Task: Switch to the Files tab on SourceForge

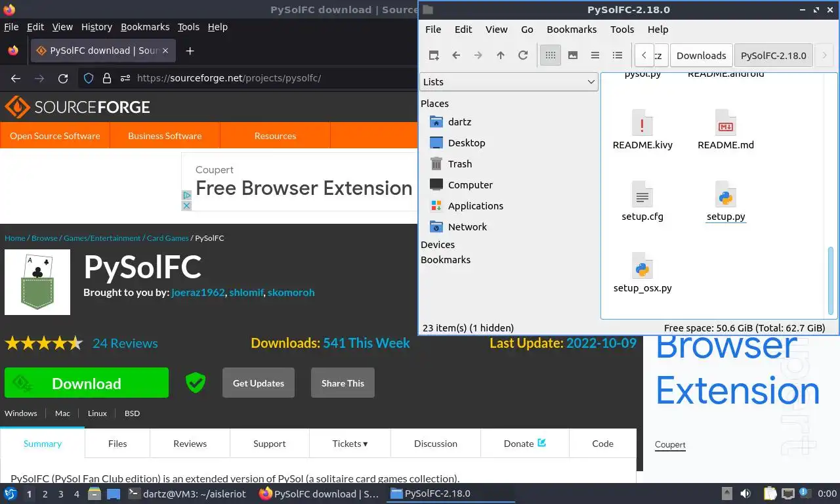Action: pyautogui.click(x=117, y=444)
